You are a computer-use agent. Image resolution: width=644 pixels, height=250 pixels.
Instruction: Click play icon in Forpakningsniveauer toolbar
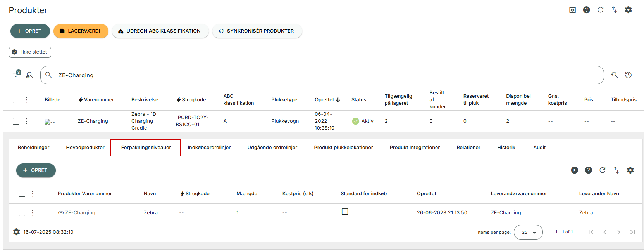575,170
